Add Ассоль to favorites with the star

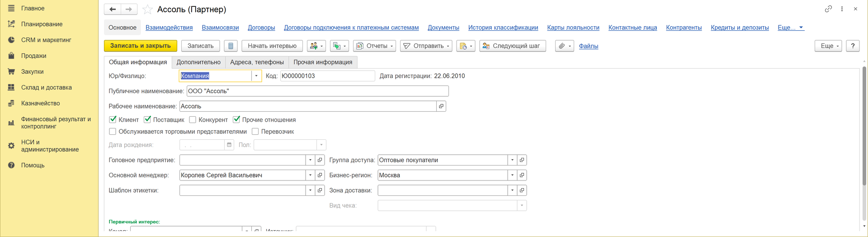pos(147,9)
